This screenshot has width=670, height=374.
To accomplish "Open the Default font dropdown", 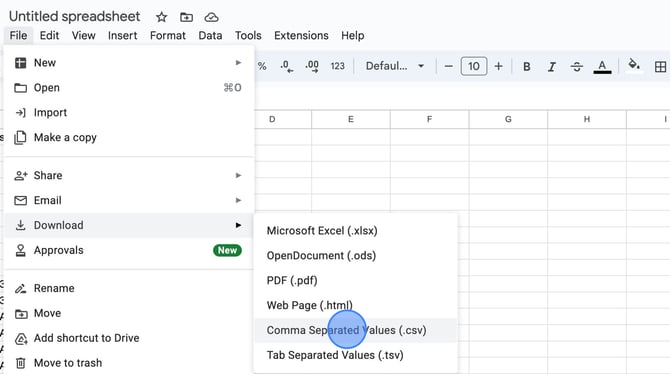I will tap(394, 66).
